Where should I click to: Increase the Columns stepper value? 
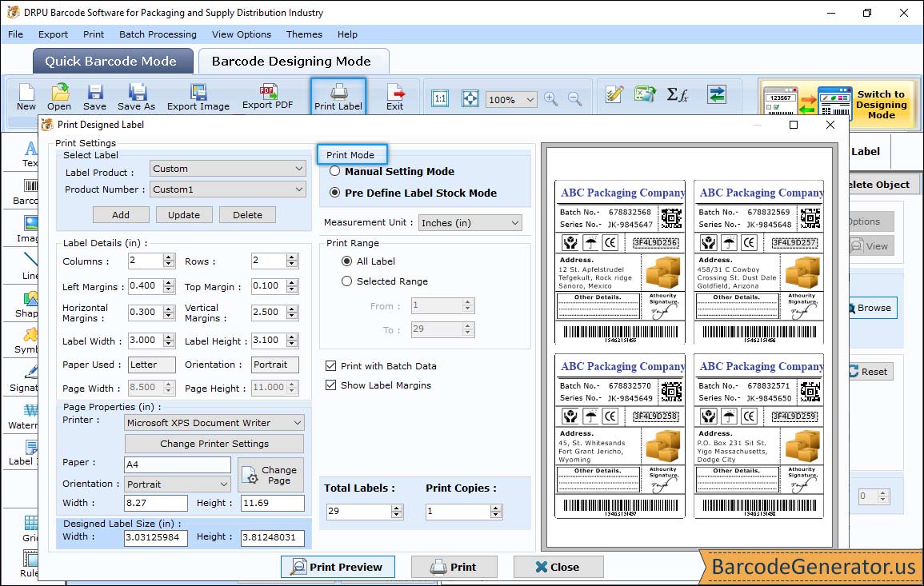[x=169, y=257]
